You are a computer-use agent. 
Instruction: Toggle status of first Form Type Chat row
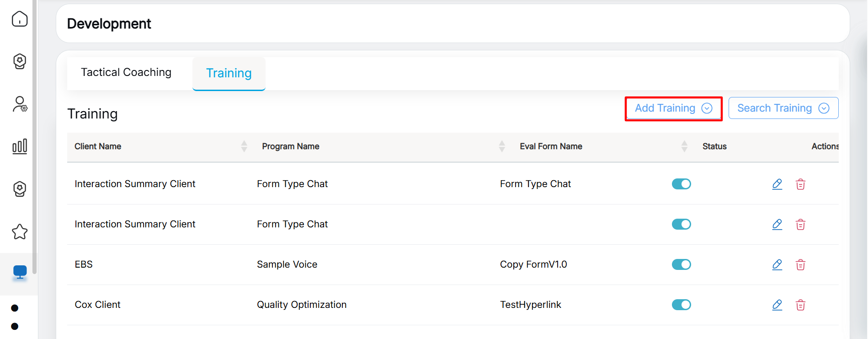coord(681,184)
